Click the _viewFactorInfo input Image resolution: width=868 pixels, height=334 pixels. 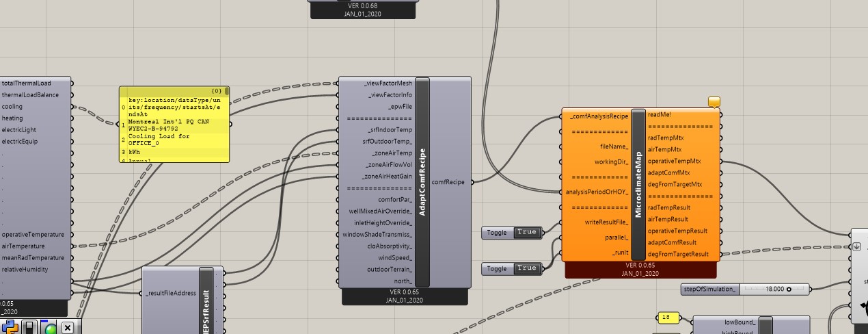[x=389, y=94]
